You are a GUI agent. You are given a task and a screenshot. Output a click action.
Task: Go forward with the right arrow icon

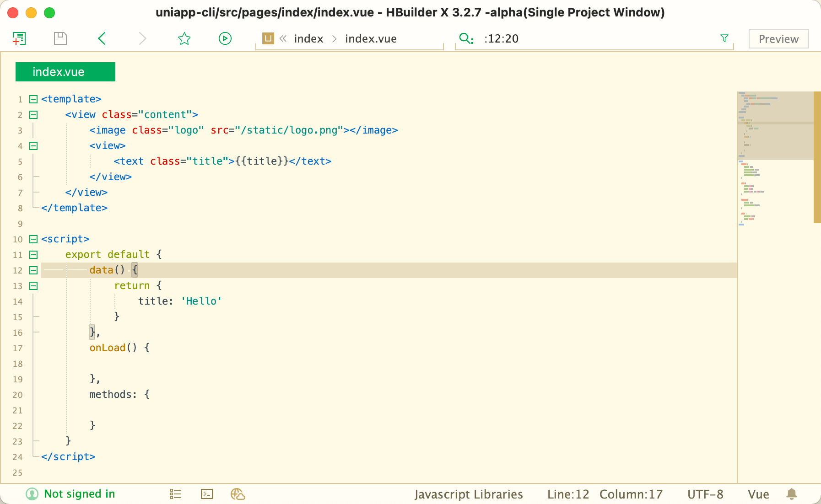tap(143, 38)
